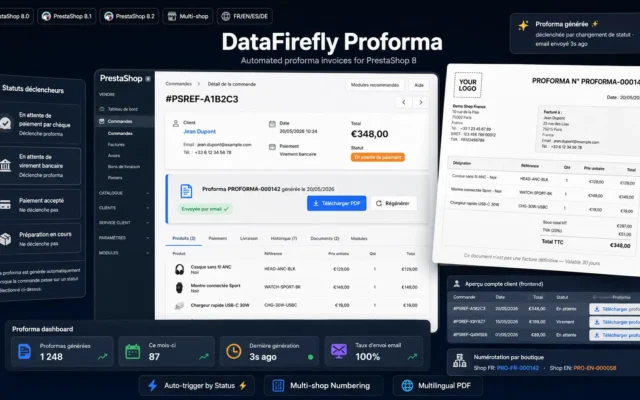Click the envelope icon in Taux d'envoi email card

pyautogui.click(x=339, y=351)
